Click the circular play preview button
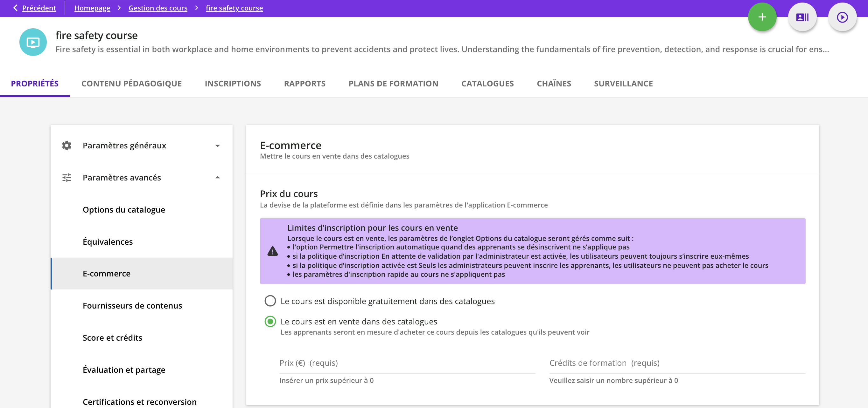This screenshot has width=868, height=408. click(842, 17)
